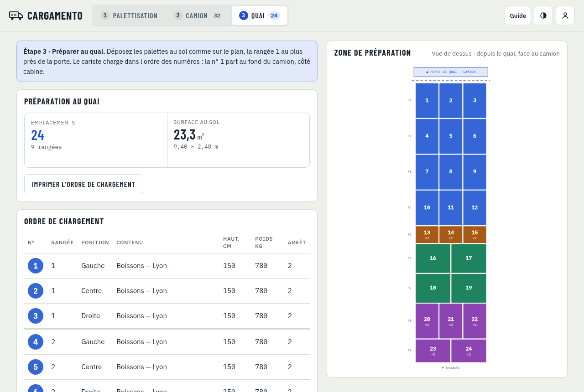The image size is (584, 392).
Task: Open the user account icon
Action: tap(565, 15)
